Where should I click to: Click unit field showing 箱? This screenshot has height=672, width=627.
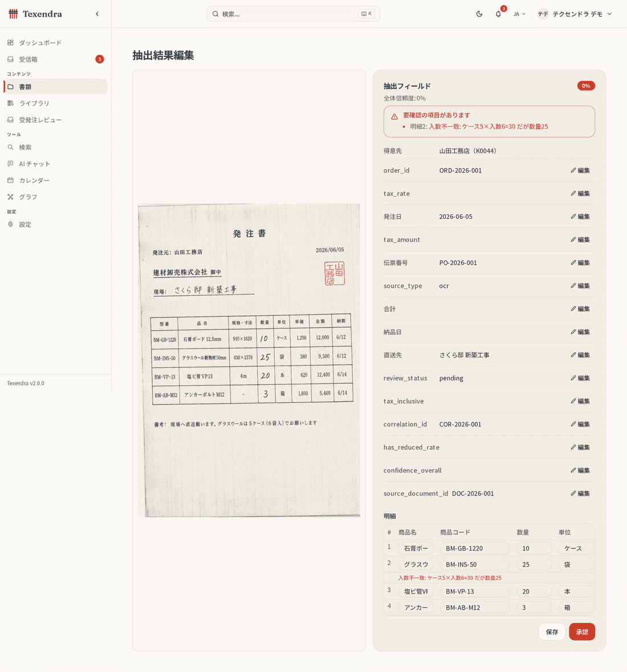[x=576, y=608]
